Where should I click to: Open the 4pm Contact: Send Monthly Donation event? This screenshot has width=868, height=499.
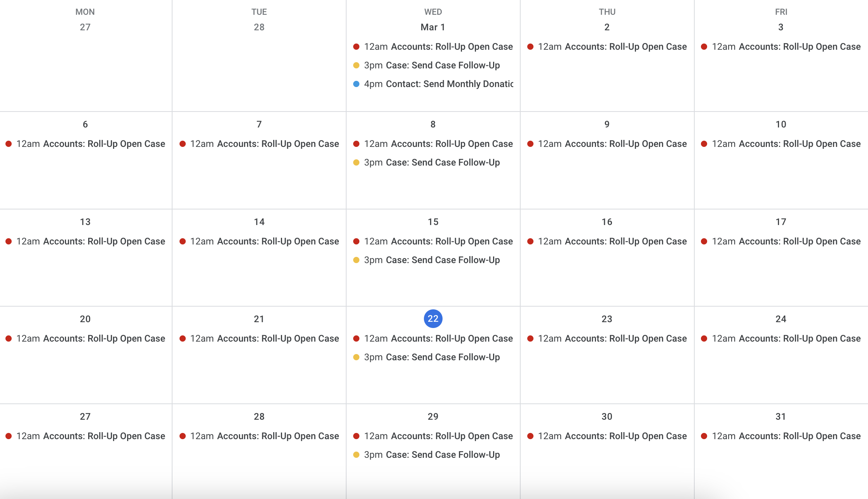(x=433, y=84)
